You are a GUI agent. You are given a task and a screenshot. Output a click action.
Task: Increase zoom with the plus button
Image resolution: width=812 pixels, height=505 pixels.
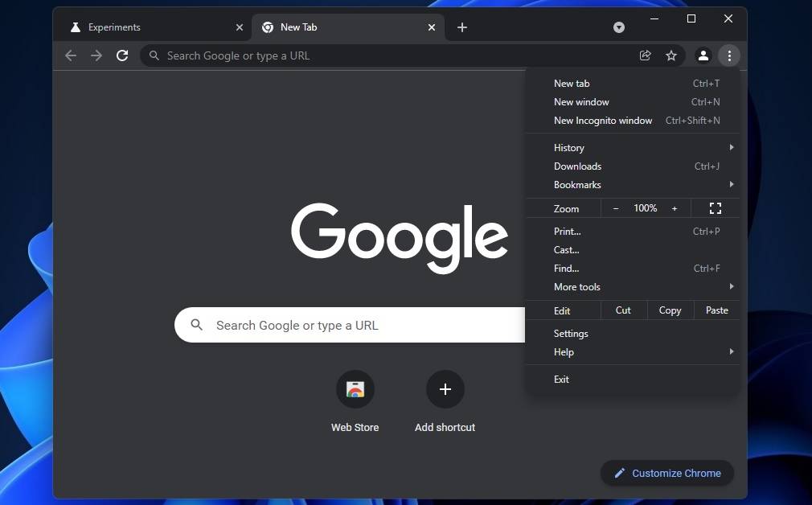(675, 208)
